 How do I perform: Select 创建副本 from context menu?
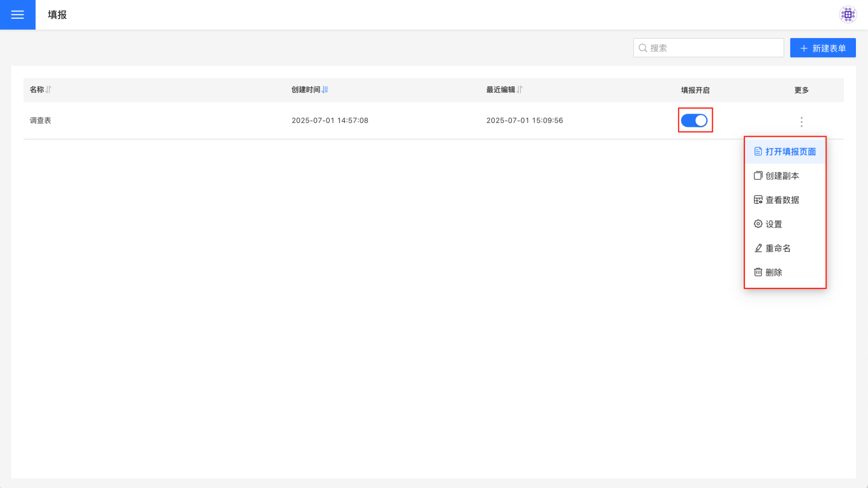click(782, 176)
